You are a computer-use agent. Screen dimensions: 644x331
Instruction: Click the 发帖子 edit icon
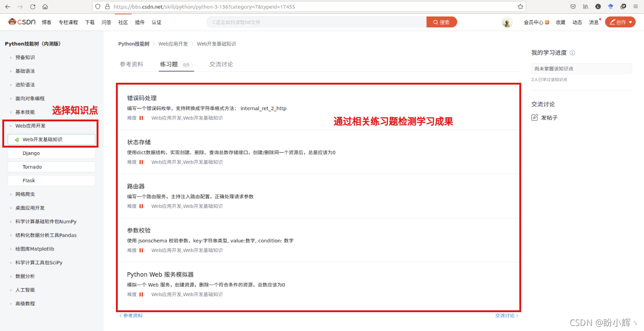535,118
